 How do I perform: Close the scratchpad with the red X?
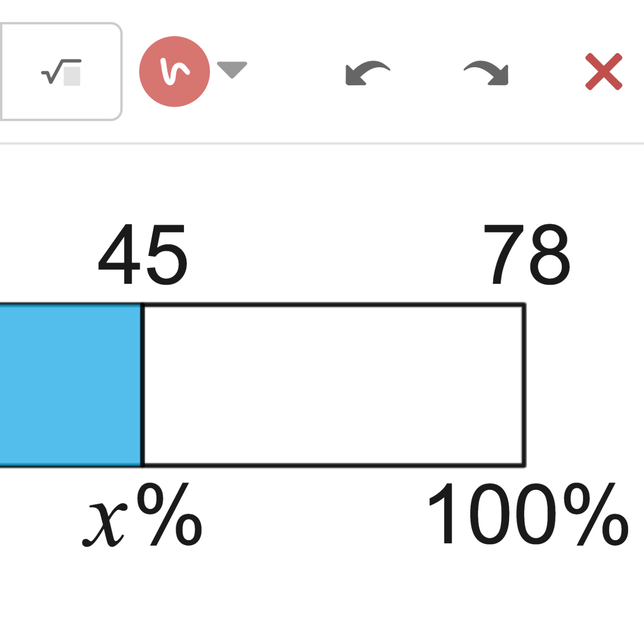click(x=604, y=72)
